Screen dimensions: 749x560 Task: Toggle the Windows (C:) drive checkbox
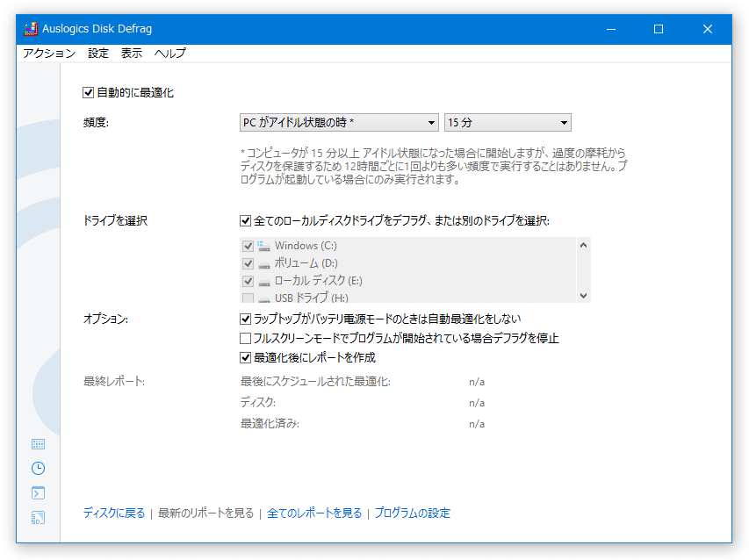coord(248,246)
